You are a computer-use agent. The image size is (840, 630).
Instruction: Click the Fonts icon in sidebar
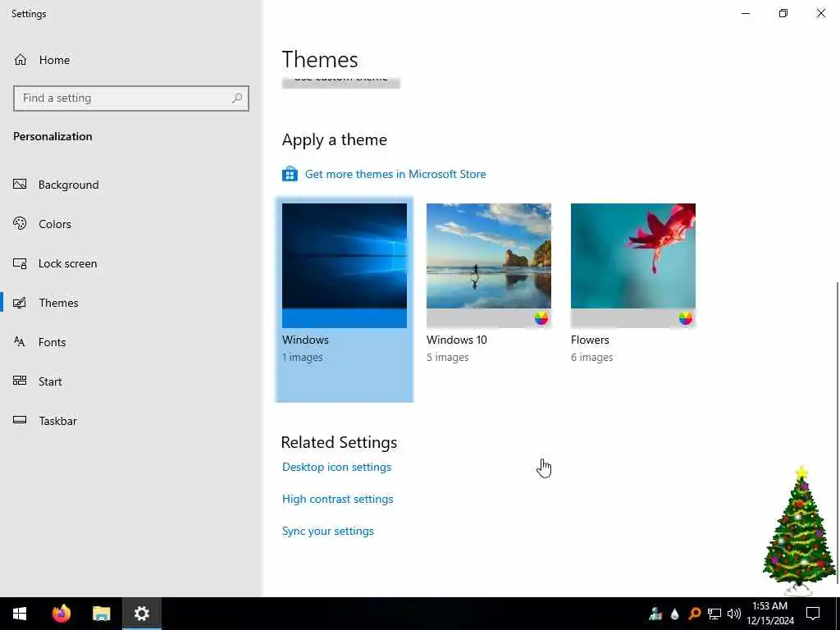(20, 342)
